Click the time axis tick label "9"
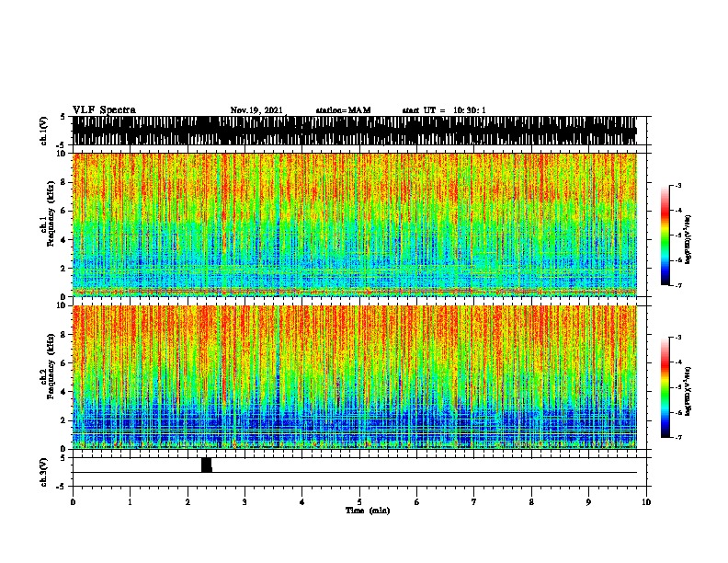 click(x=588, y=502)
